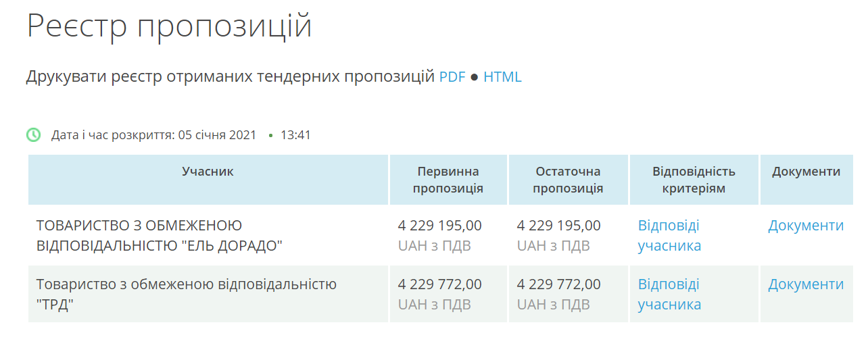The width and height of the screenshot is (868, 352).
Task: Select the ЕЛЬ ДОРАДО participant name cell
Action: (x=208, y=235)
